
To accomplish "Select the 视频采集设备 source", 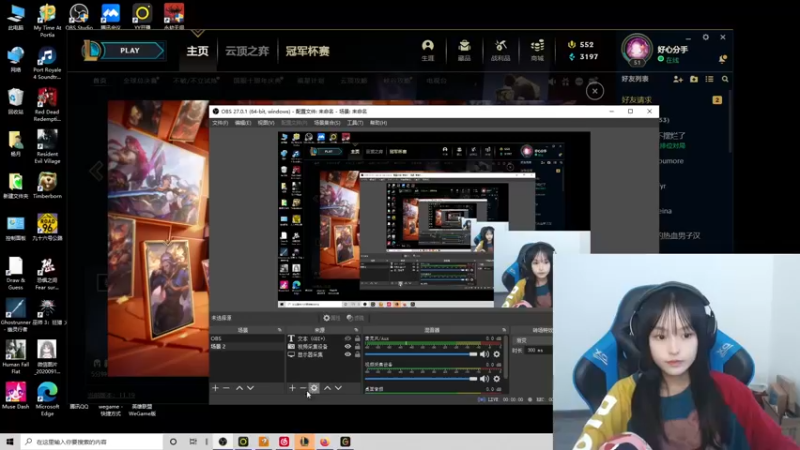I will 313,346.
